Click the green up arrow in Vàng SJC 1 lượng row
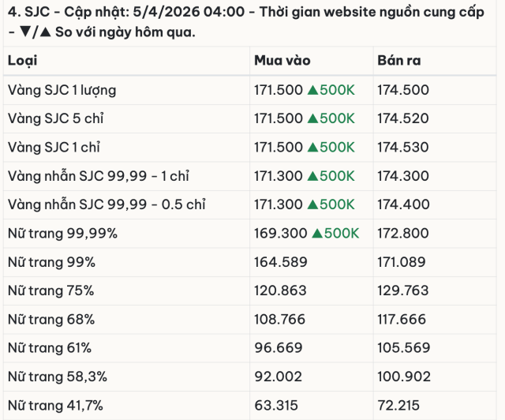 [312, 90]
